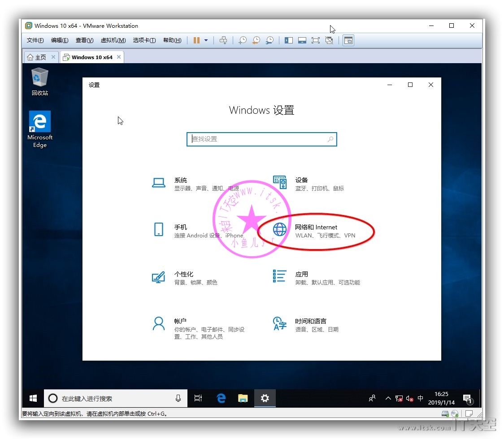Screen dimensions: 504x439
Task: Open the 查看(V) menu
Action: (x=85, y=40)
